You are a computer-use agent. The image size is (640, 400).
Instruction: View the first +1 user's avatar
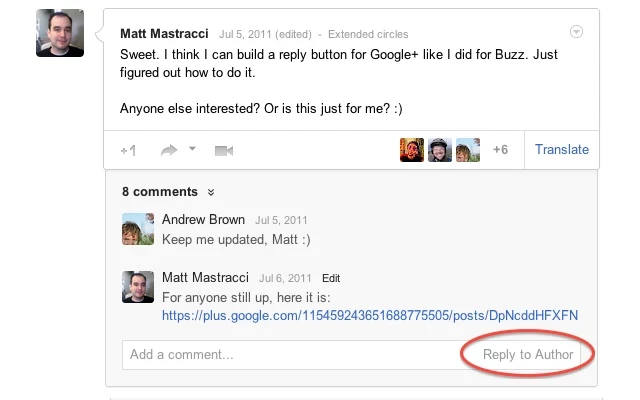(411, 150)
